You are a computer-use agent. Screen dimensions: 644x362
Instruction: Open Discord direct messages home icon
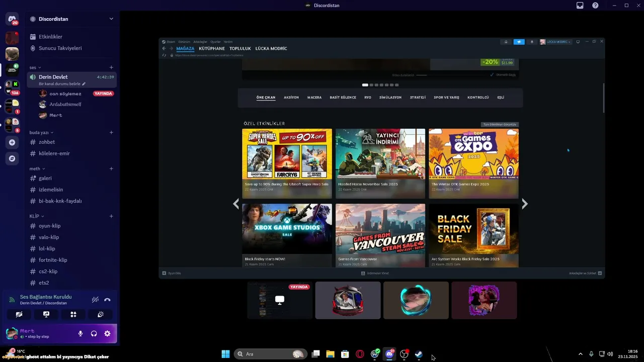point(12,19)
